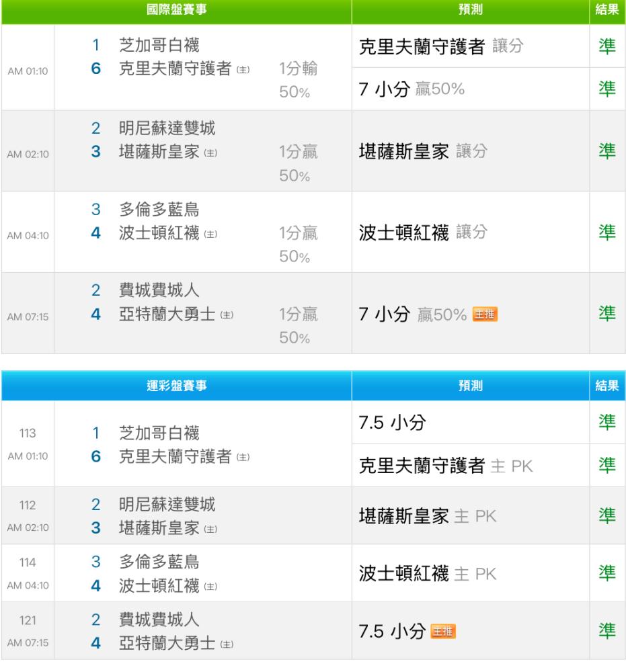Select the 克里夫蘭守護者 主 PK prediction
626x672 pixels.
(x=446, y=466)
